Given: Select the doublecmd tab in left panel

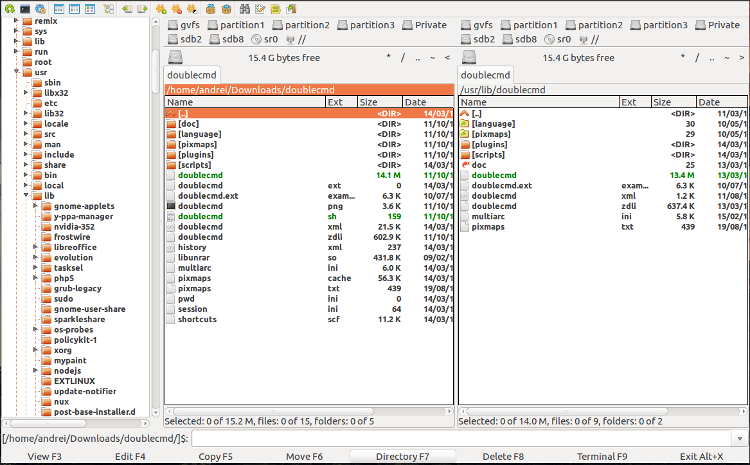Looking at the screenshot, I should pyautogui.click(x=192, y=75).
